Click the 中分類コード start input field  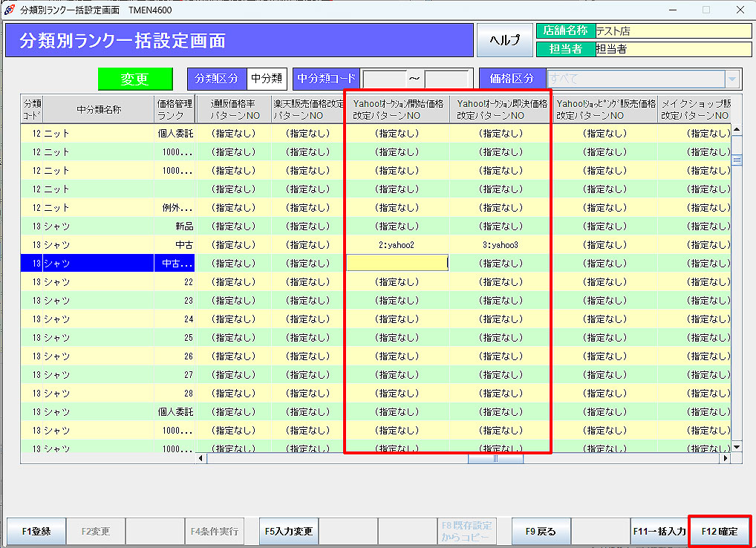[x=384, y=79]
